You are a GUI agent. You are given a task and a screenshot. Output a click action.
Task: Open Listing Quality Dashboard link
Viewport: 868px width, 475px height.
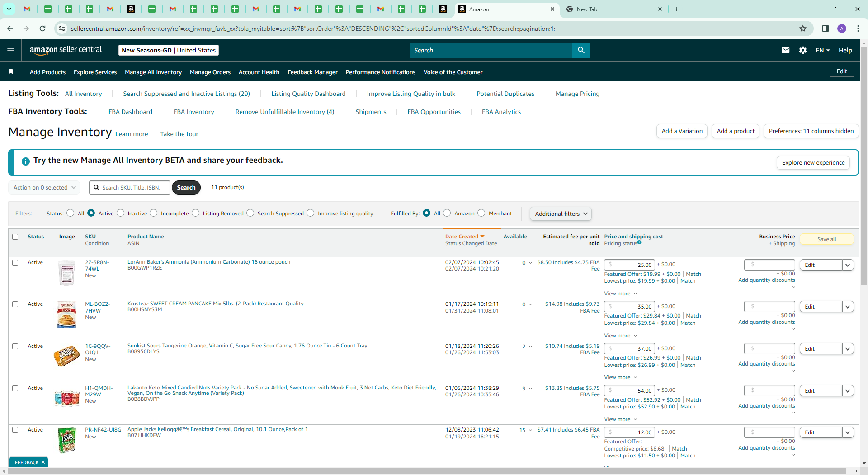click(308, 94)
